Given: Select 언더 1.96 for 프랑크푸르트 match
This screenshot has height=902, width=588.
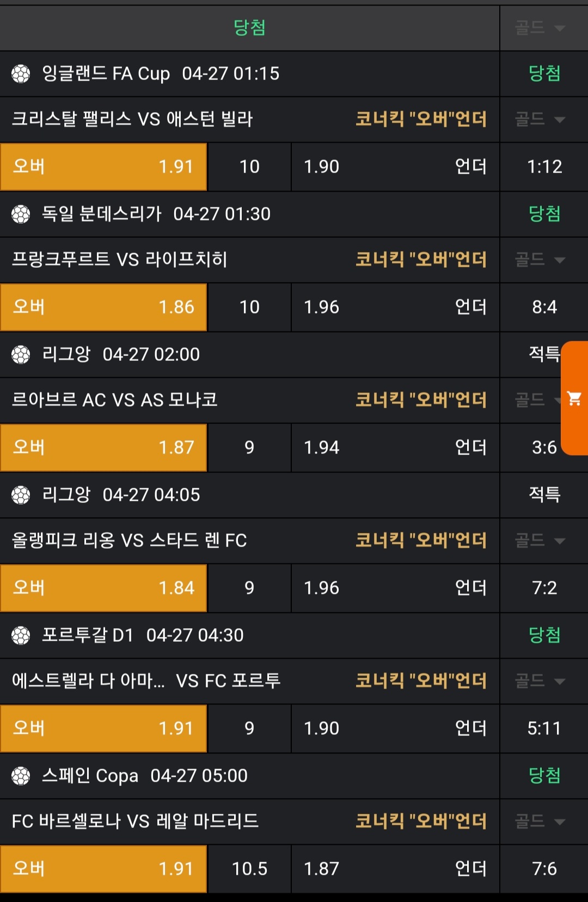Looking at the screenshot, I should 395,307.
